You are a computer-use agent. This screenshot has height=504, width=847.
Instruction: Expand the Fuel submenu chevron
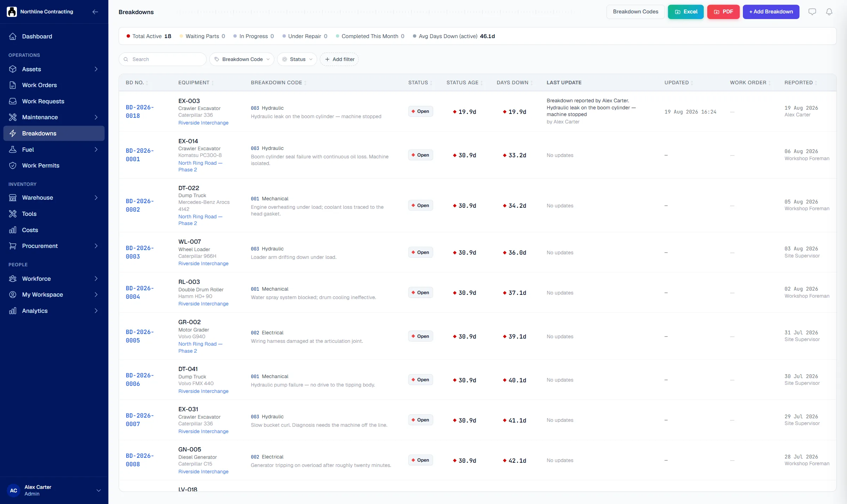96,150
